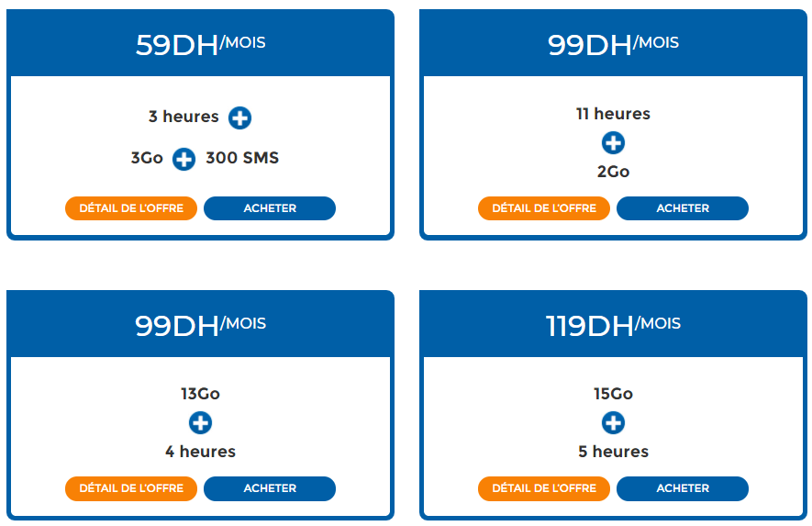Buy the 59DH per month plan
This screenshot has width=812, height=526.
click(270, 208)
